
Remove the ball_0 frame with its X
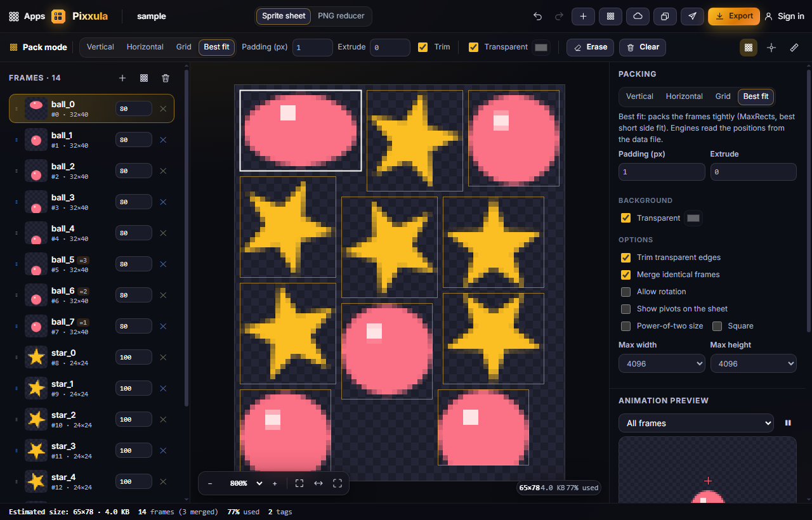pos(163,109)
